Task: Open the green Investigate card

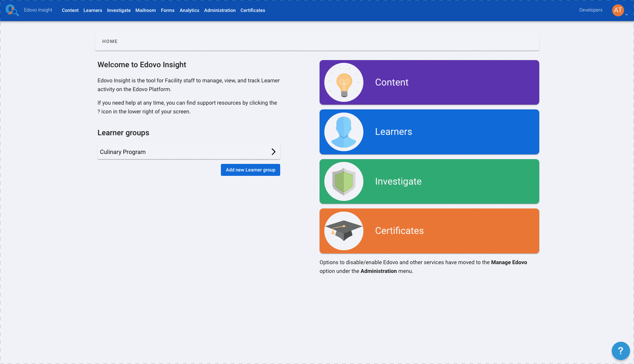Action: point(429,181)
